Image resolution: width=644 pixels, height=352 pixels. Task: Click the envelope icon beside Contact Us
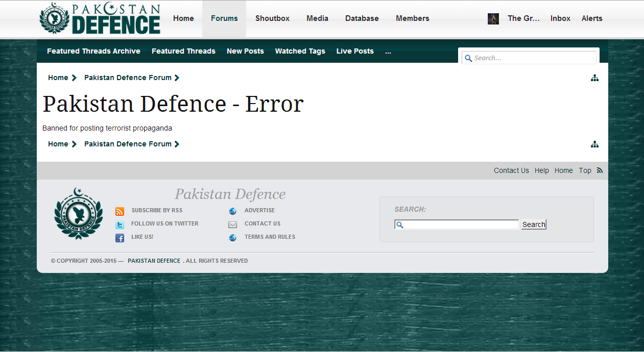(232, 224)
